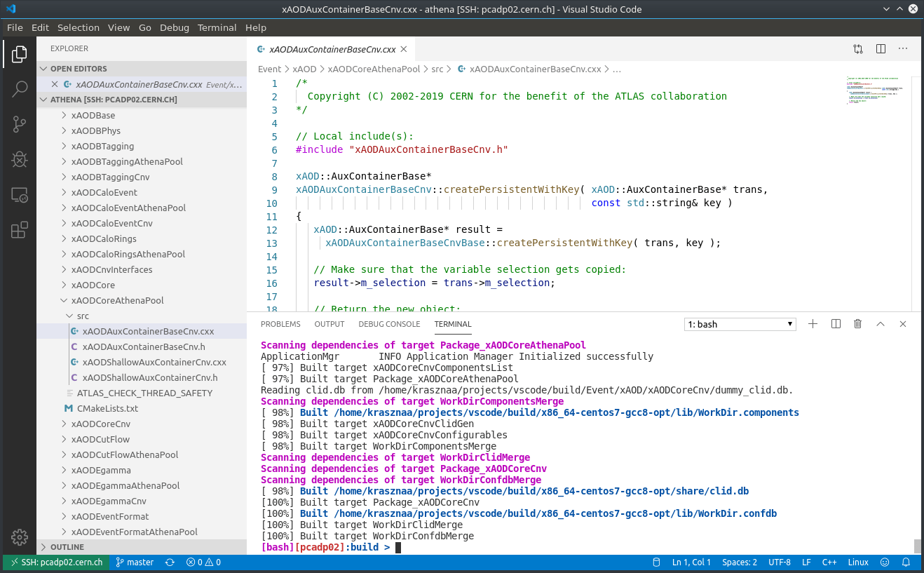924x573 pixels.
Task: Split the terminal pane
Action: coord(836,324)
